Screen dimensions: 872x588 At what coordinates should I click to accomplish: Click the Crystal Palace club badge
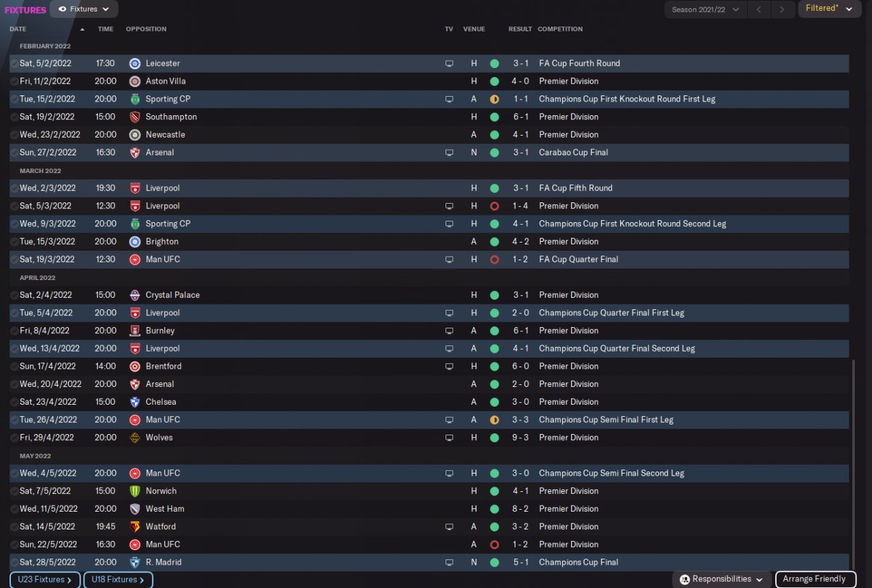[135, 295]
